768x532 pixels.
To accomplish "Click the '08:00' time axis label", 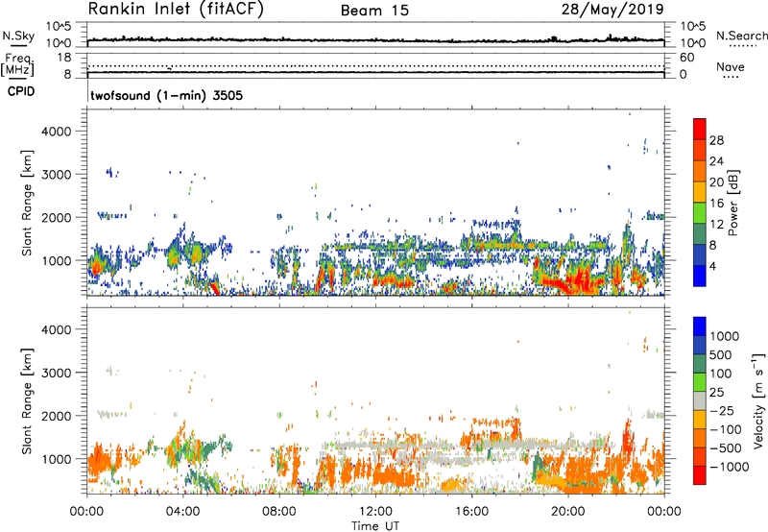I will point(279,511).
